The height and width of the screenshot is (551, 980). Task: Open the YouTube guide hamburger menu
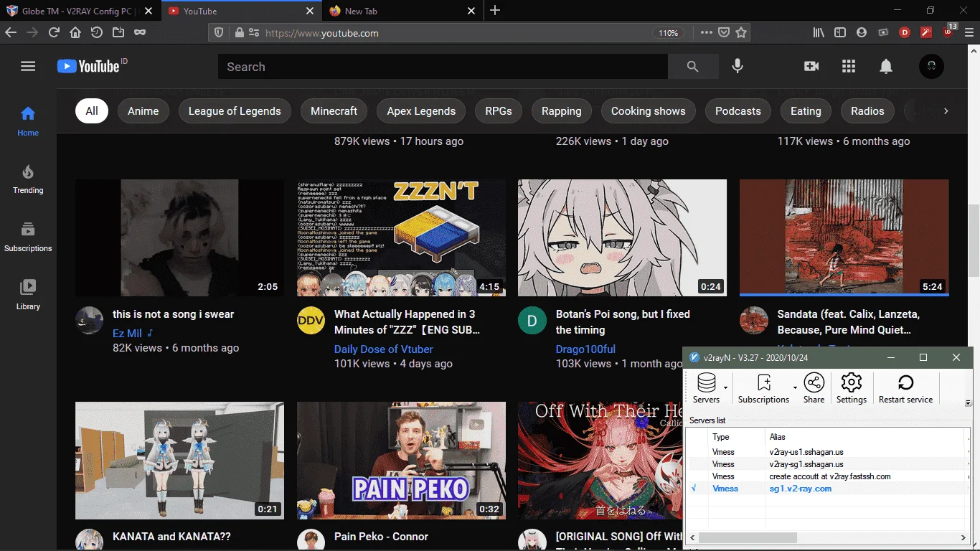28,67
